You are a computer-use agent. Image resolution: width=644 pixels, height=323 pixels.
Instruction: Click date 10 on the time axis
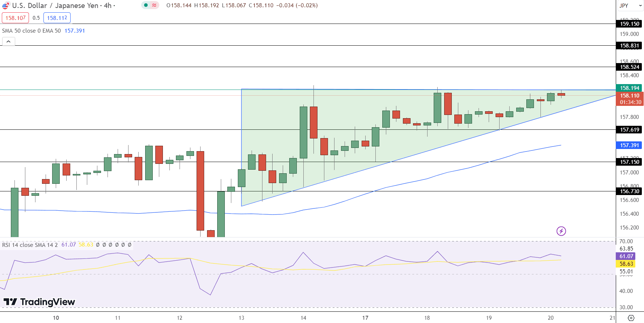coord(56,318)
